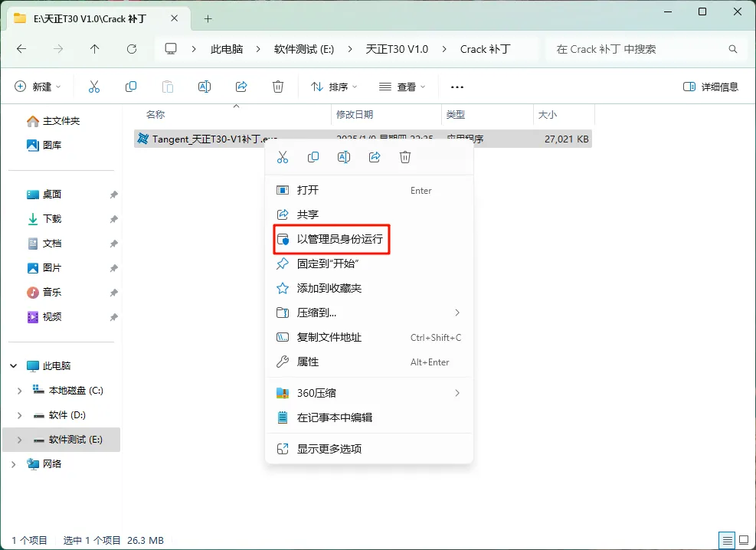Expand 网络 tree node
Viewport: 756px width, 550px height.
tap(14, 464)
